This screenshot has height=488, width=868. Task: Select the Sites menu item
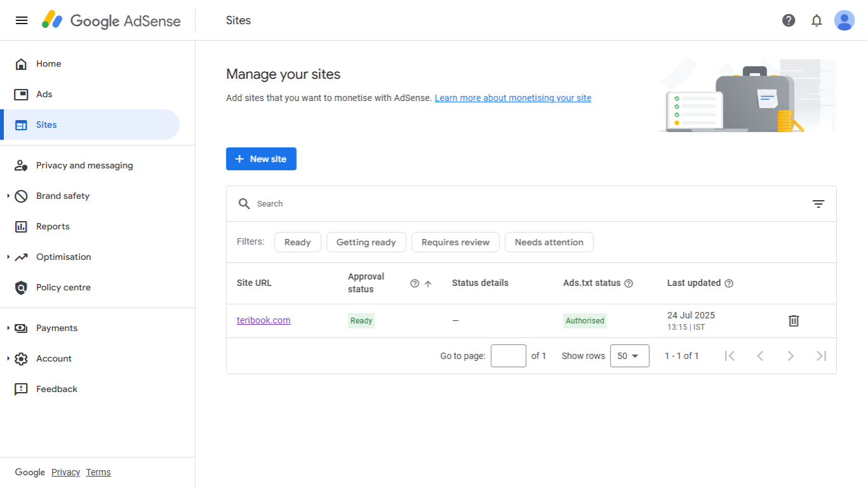[91, 125]
